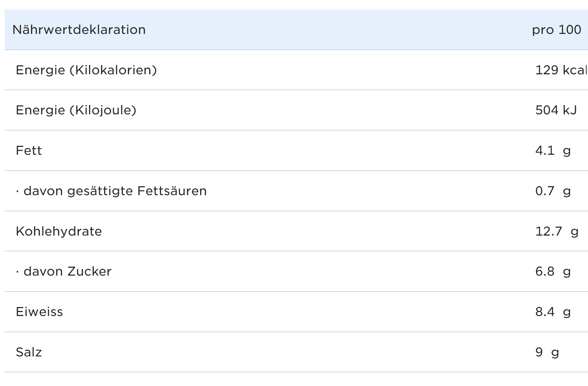Click the 4.1 g fat value
The width and height of the screenshot is (588, 386).
pos(553,150)
